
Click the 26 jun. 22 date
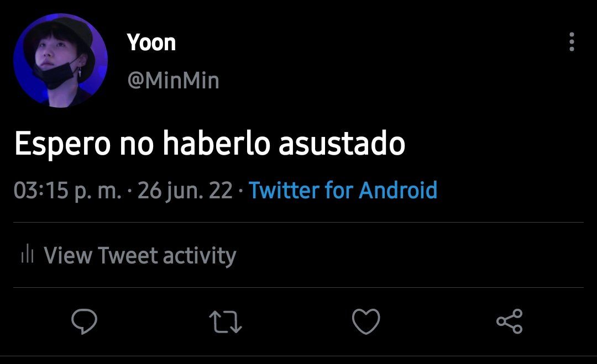pyautogui.click(x=185, y=191)
